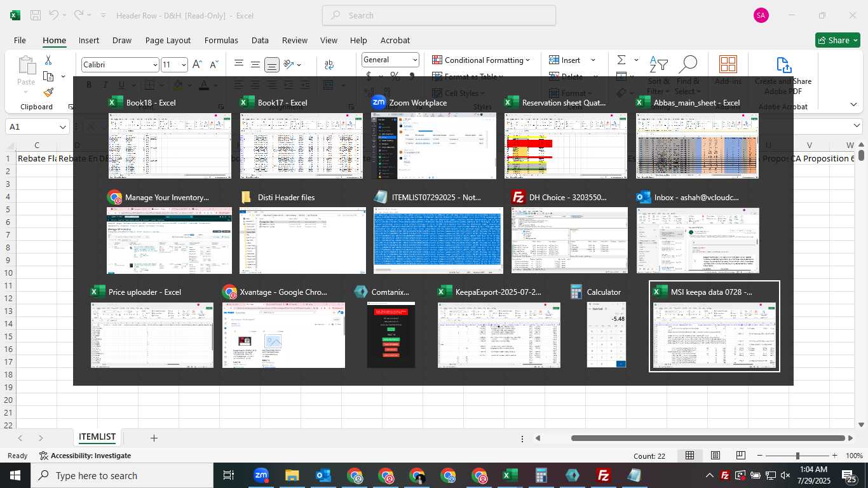This screenshot has height=488, width=868.
Task: Expand the Insert cells dropdown
Action: (x=593, y=60)
